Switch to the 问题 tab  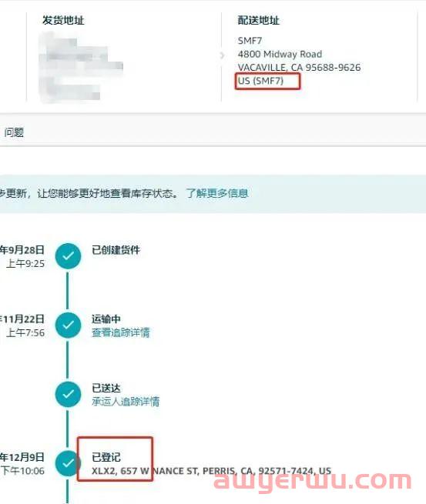(14, 132)
